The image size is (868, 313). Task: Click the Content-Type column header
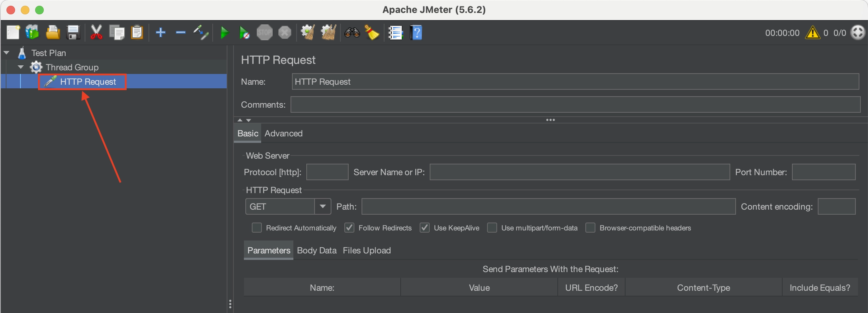[703, 288]
